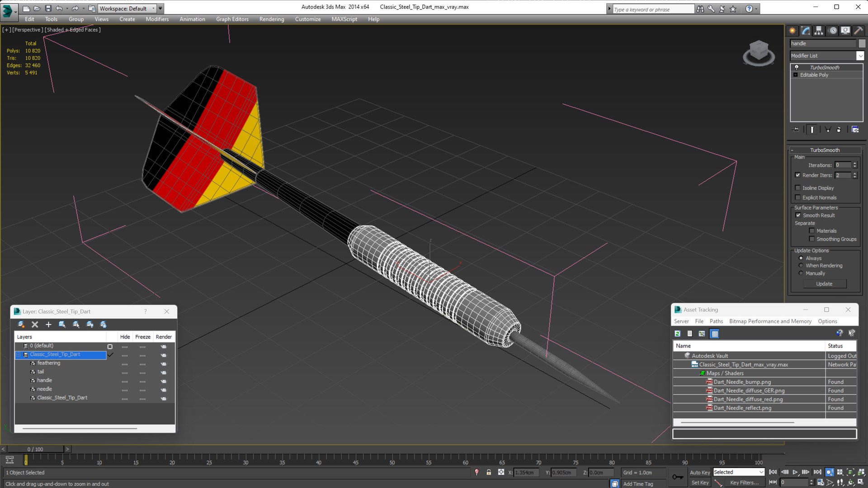The image size is (868, 488).
Task: Refresh the Asset Tracking list
Action: 677,333
